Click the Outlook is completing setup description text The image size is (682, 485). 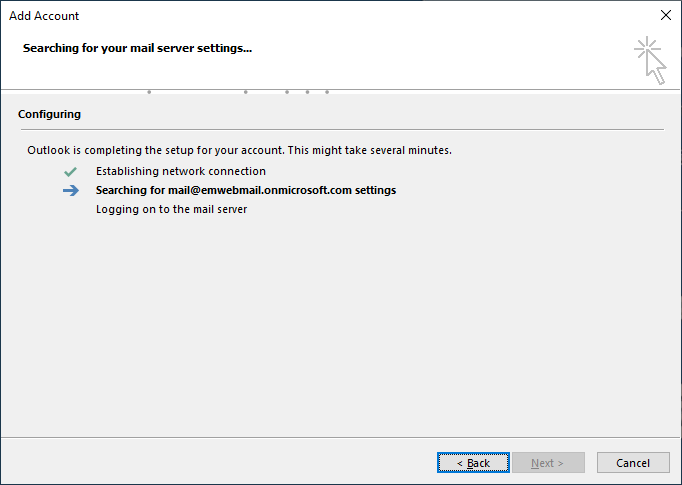tap(239, 151)
